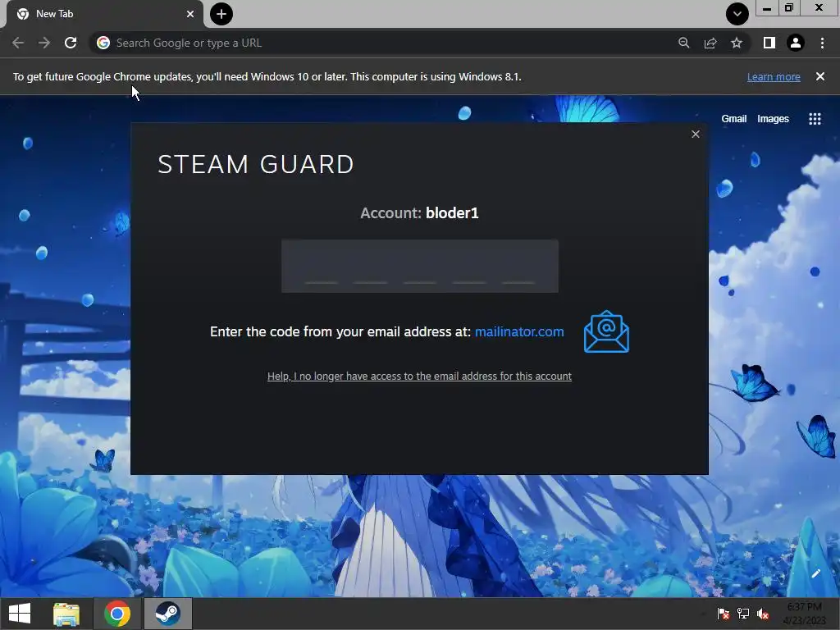
Task: Click the zoom magnifier icon in address bar
Action: coord(683,43)
